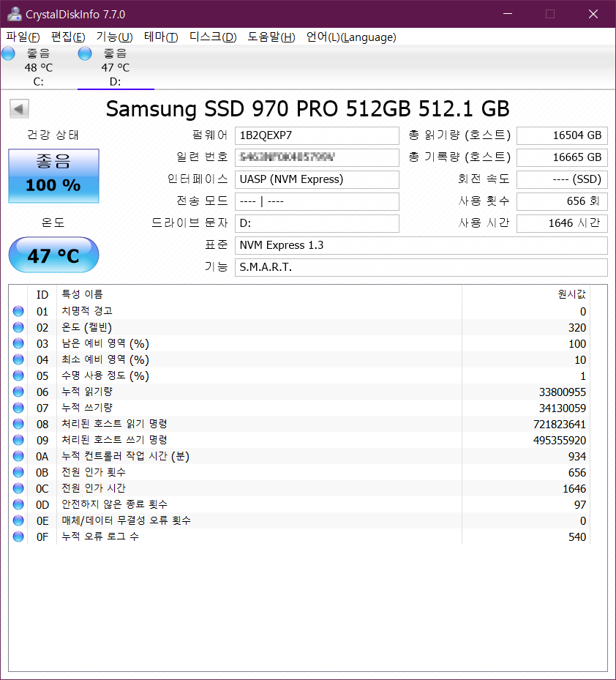Image resolution: width=616 pixels, height=680 pixels.
Task: Click raw value 540 for error log entries
Action: (577, 537)
